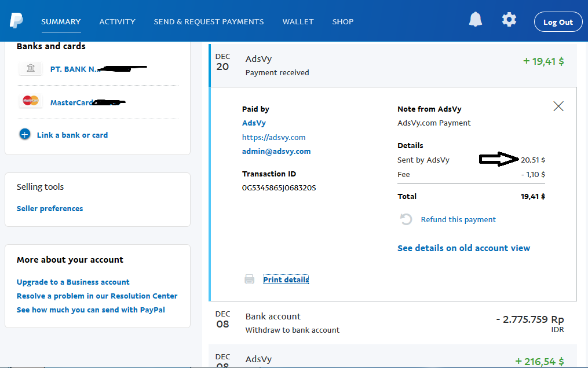Click the More about your account heading
This screenshot has height=368, width=588.
click(x=70, y=259)
